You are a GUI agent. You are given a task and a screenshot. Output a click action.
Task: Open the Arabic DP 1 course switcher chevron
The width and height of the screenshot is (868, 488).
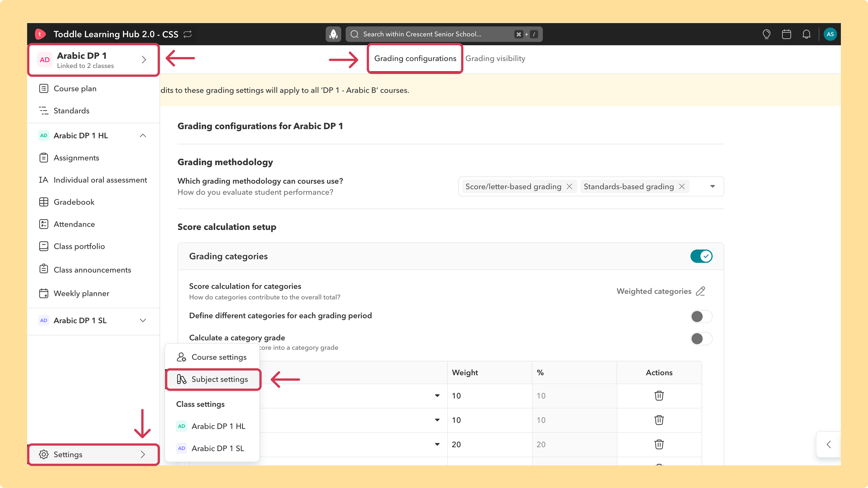[x=144, y=60]
